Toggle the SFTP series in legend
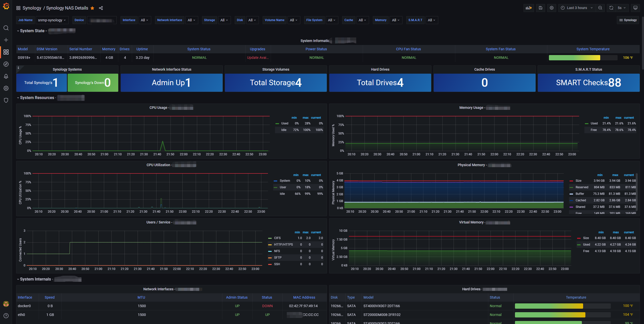The image size is (644, 324). [x=278, y=258]
